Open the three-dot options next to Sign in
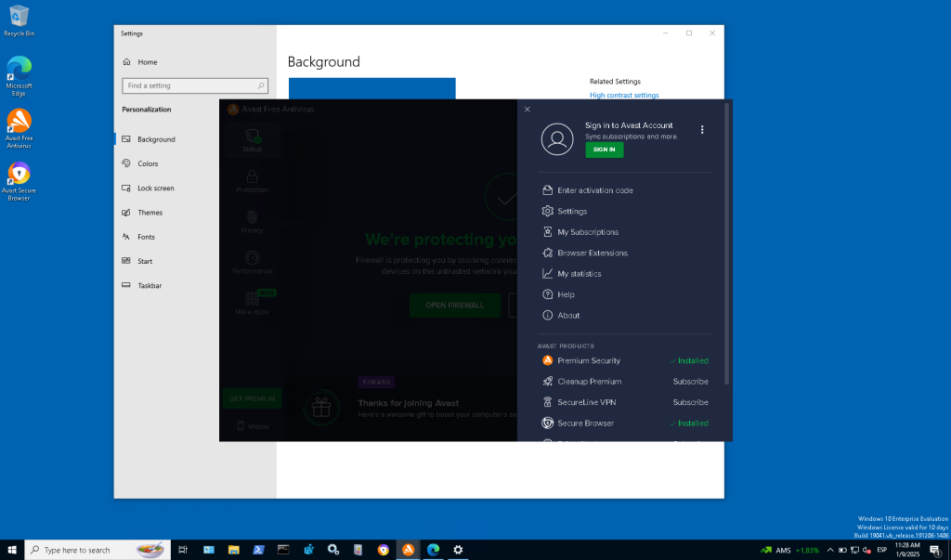 [702, 130]
